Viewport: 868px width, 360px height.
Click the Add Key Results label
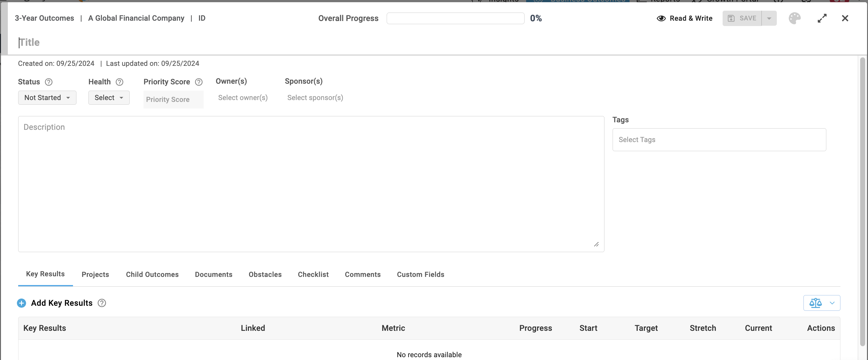pos(62,303)
